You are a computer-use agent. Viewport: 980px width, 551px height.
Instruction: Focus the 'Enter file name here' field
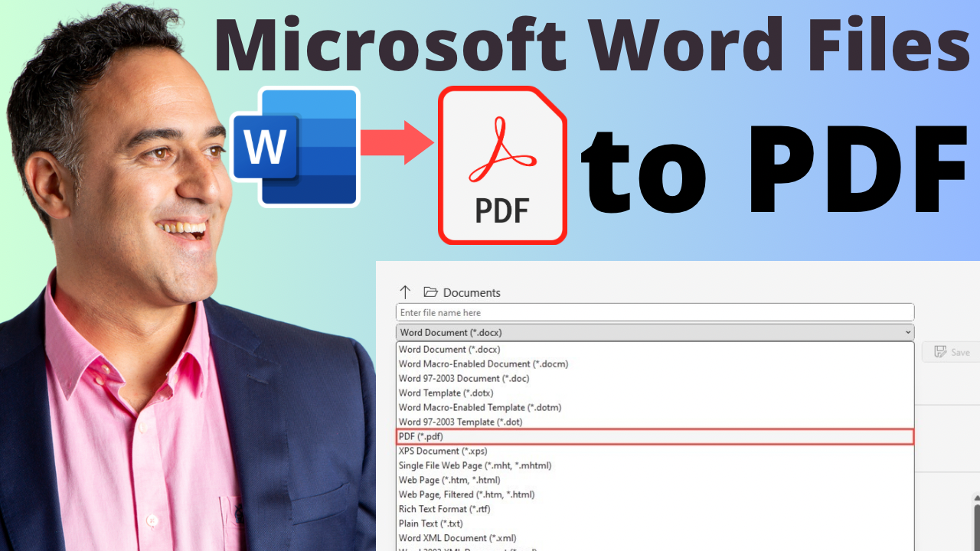click(655, 312)
